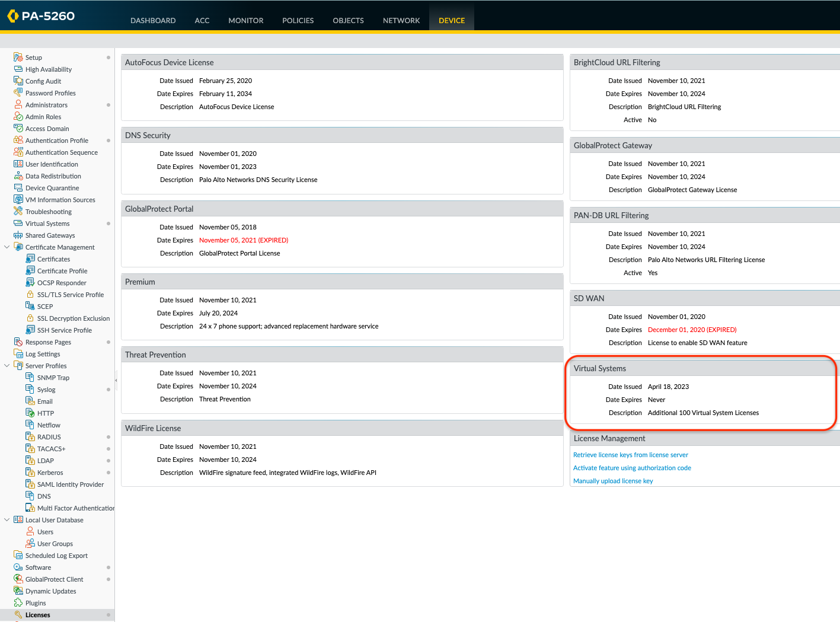Click Activate feature using authorization code
The height and width of the screenshot is (622, 840).
632,468
